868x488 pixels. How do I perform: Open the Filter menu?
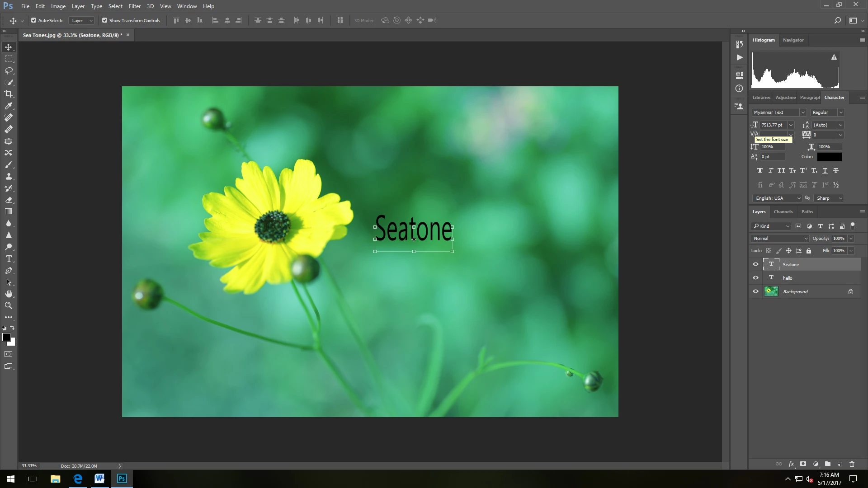click(134, 6)
